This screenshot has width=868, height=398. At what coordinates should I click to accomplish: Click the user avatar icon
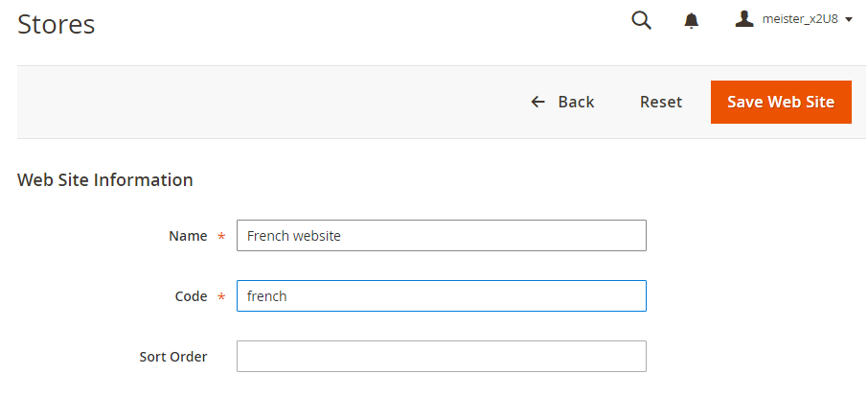(x=744, y=19)
